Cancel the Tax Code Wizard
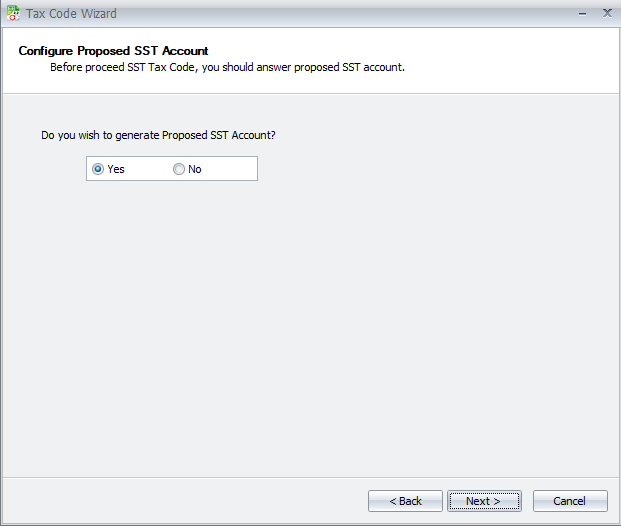The image size is (621, 526). tap(570, 501)
